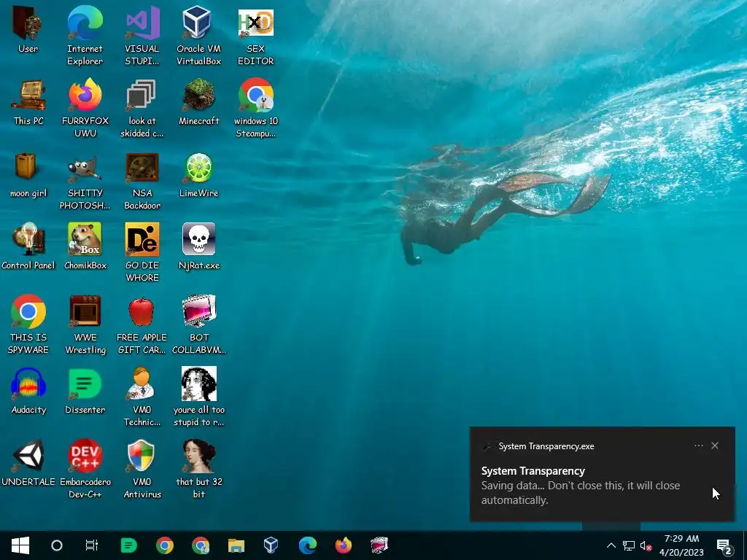This screenshot has width=747, height=560.
Task: Open the Windows Start menu
Action: (x=20, y=545)
